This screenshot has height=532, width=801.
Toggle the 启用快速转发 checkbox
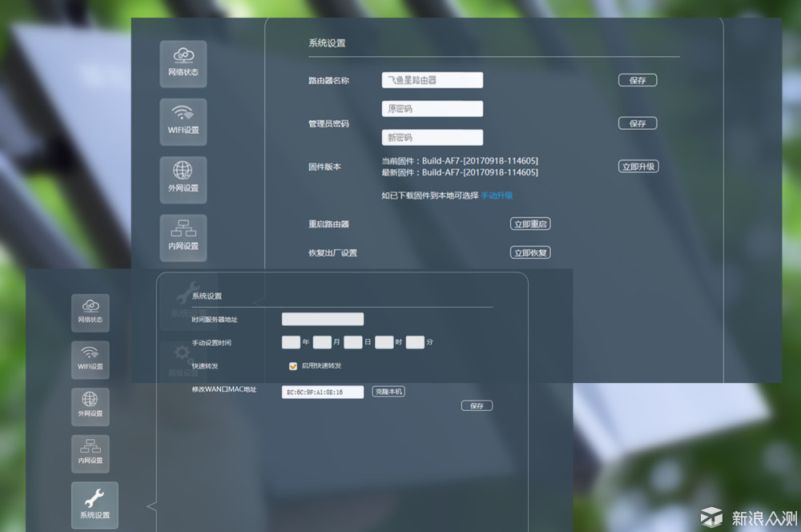293,366
